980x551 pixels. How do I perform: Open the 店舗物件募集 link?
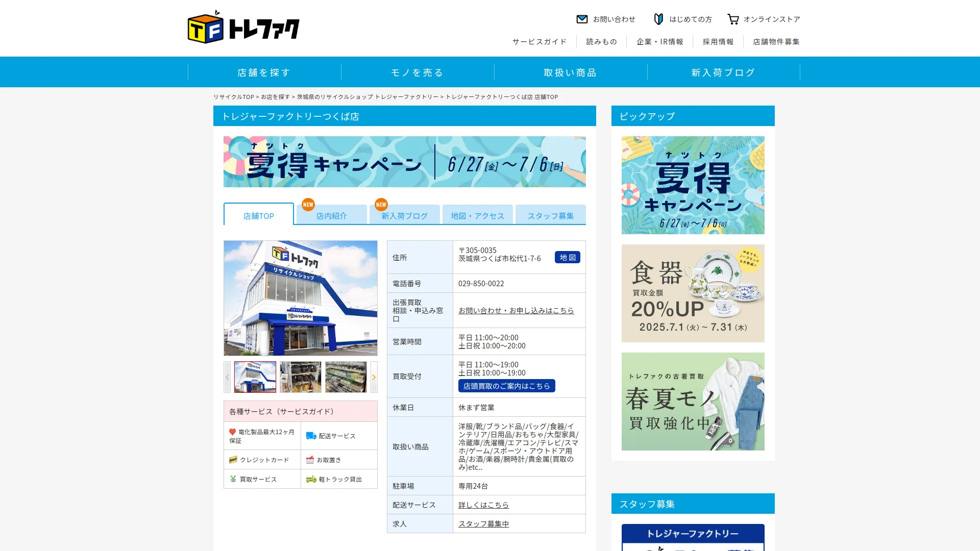[776, 41]
